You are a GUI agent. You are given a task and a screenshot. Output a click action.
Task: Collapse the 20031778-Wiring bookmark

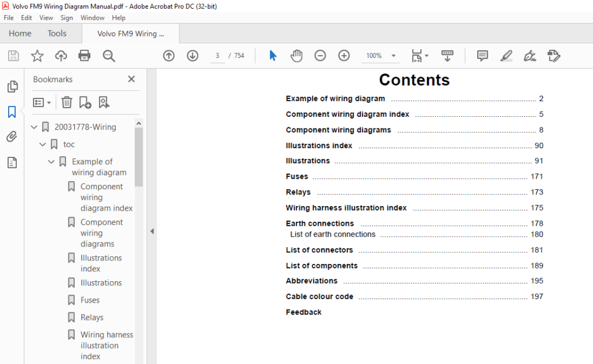[x=34, y=127]
